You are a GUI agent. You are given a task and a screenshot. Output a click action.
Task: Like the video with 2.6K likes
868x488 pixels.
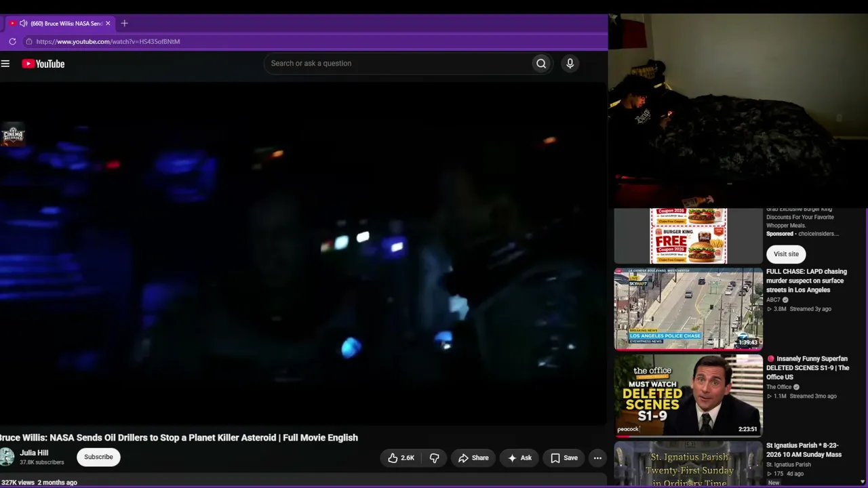pos(401,458)
